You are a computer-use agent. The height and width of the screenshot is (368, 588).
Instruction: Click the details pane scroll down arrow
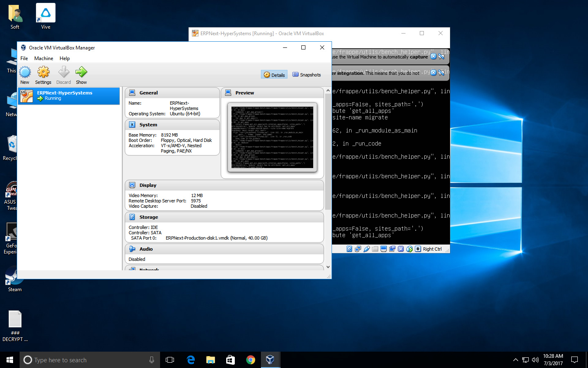(328, 267)
